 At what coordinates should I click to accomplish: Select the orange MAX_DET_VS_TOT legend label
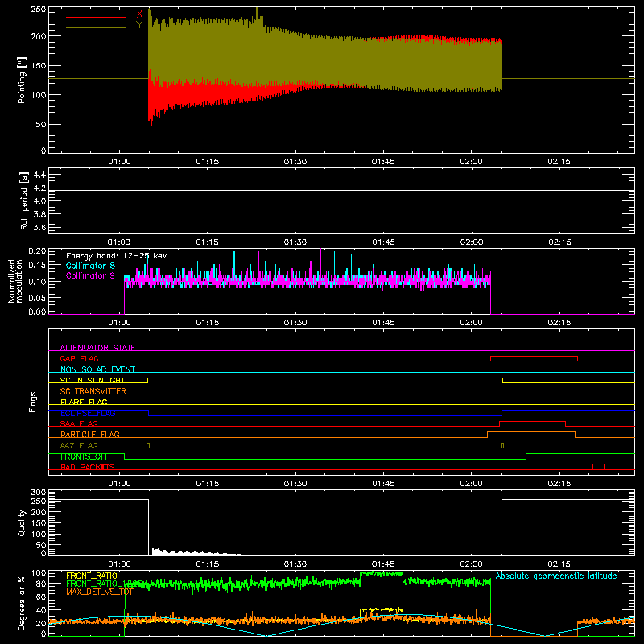[99, 592]
